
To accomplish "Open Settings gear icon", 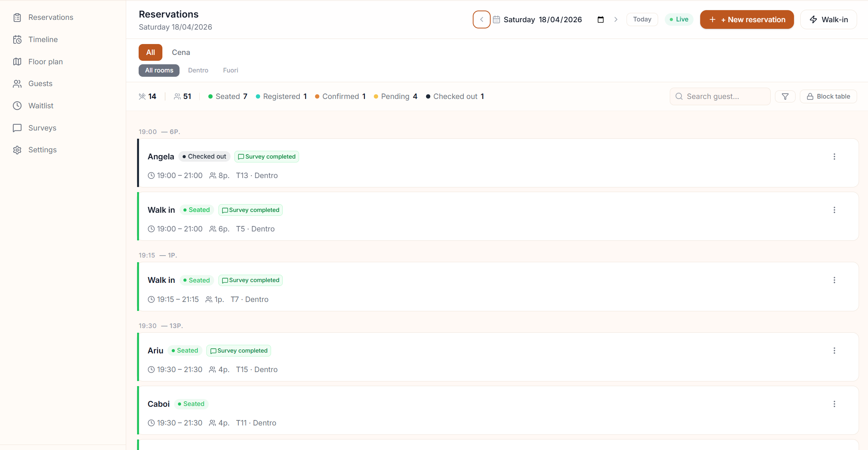I will click(x=17, y=150).
